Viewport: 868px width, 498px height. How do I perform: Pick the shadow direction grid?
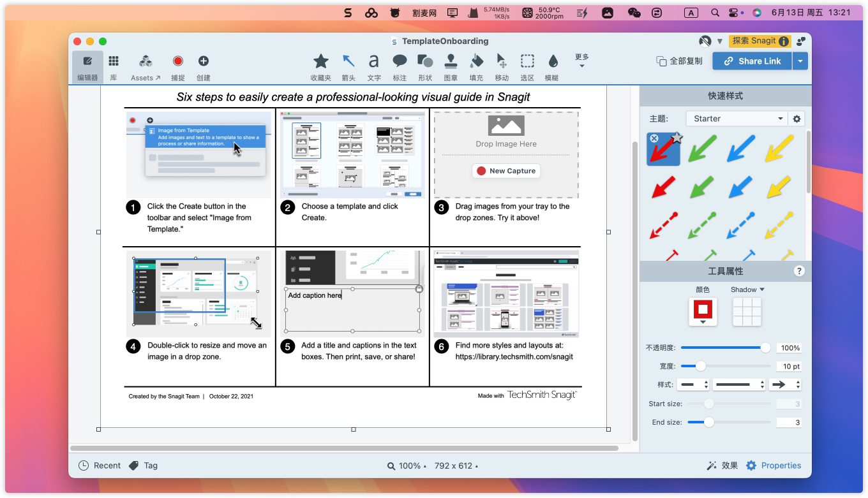click(747, 312)
